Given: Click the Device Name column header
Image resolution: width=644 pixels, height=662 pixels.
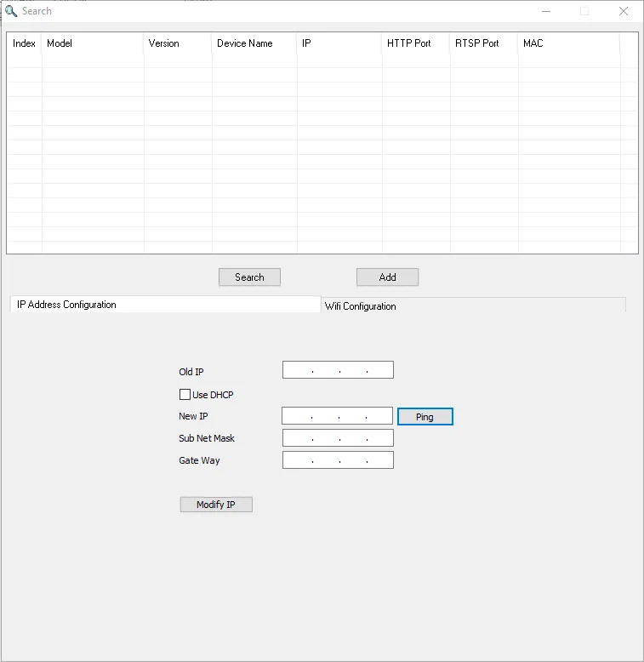Looking at the screenshot, I should 254,43.
